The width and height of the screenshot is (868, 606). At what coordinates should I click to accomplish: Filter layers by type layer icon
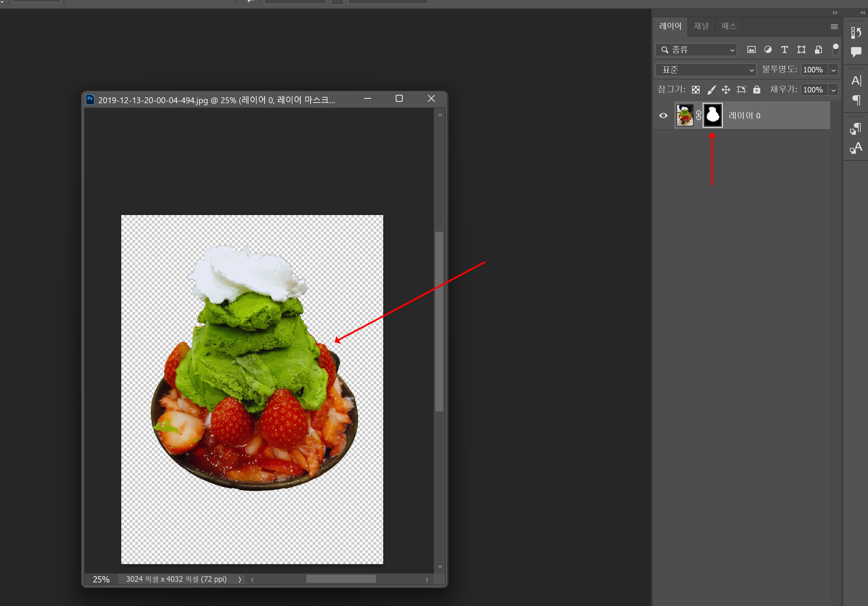[784, 50]
